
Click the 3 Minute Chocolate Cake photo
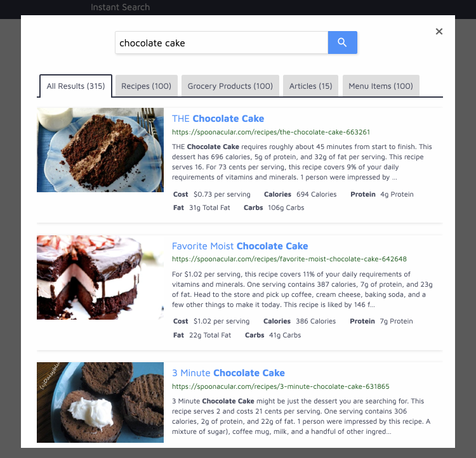100,402
